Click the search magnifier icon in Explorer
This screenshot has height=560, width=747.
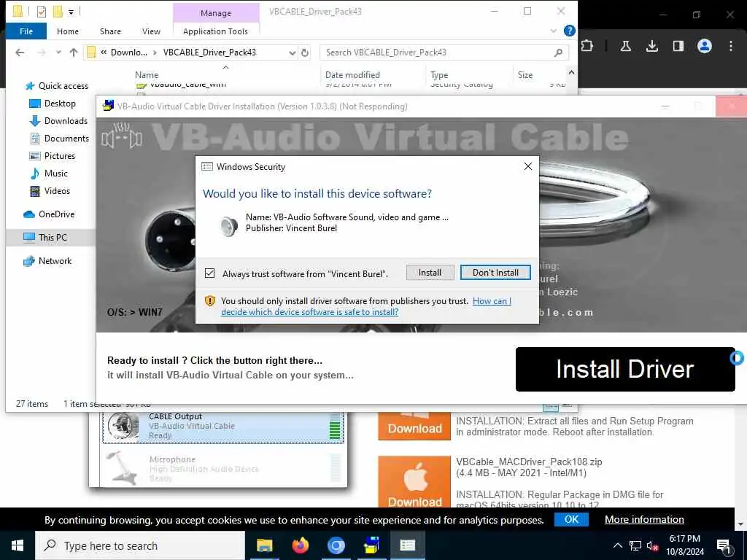pos(558,52)
